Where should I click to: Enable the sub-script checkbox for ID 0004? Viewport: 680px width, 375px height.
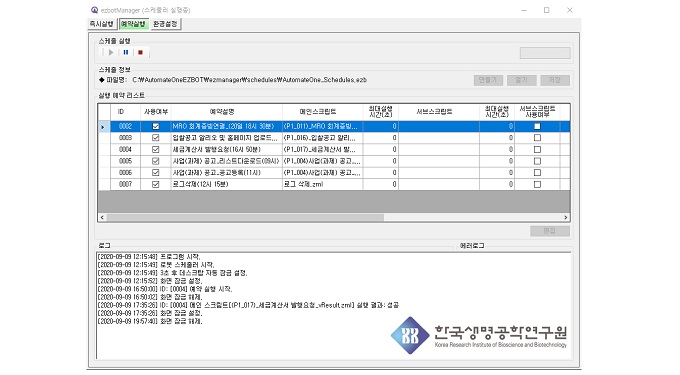[537, 150]
